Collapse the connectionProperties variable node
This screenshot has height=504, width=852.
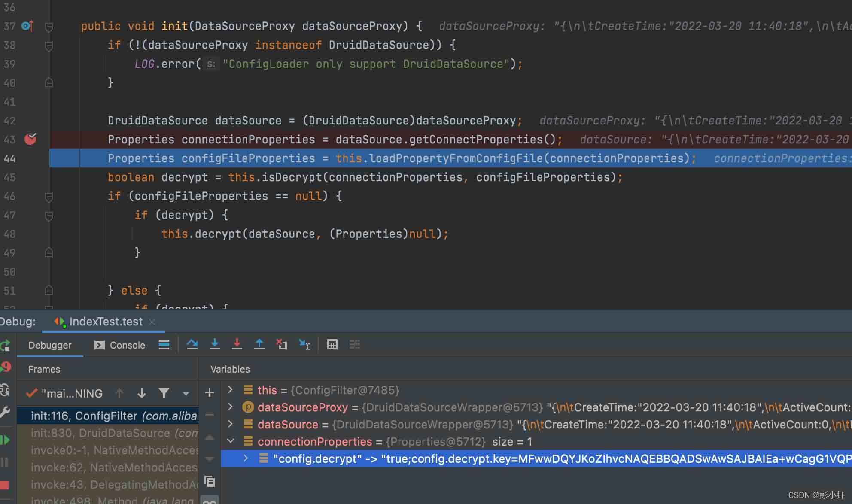(231, 441)
